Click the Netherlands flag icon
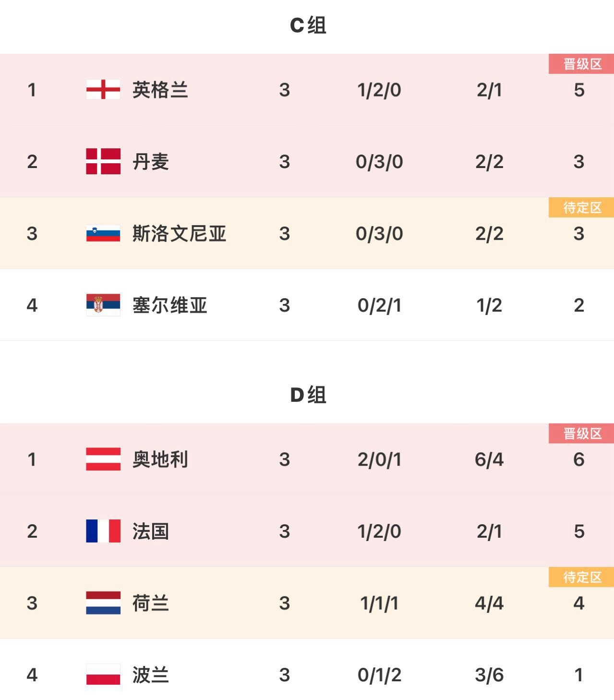Screen dimensions: 614x700 coord(103,603)
